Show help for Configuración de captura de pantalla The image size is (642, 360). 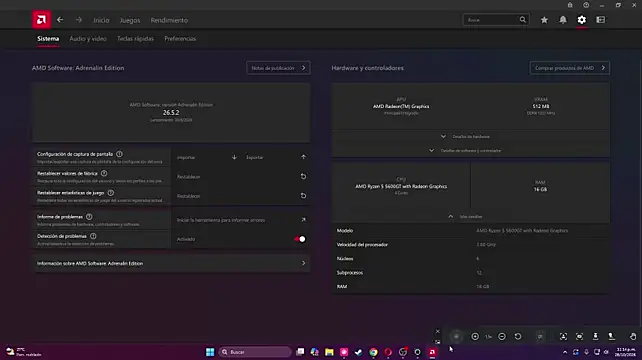pos(119,154)
